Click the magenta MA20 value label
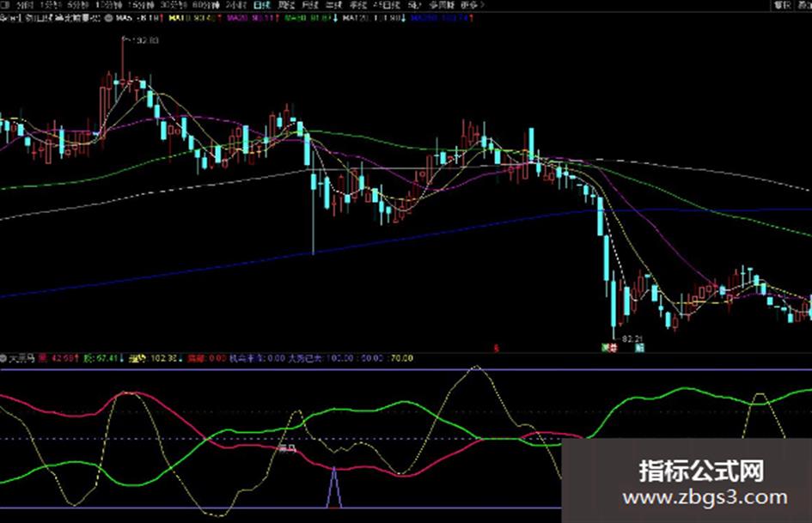812x523 pixels. click(253, 18)
